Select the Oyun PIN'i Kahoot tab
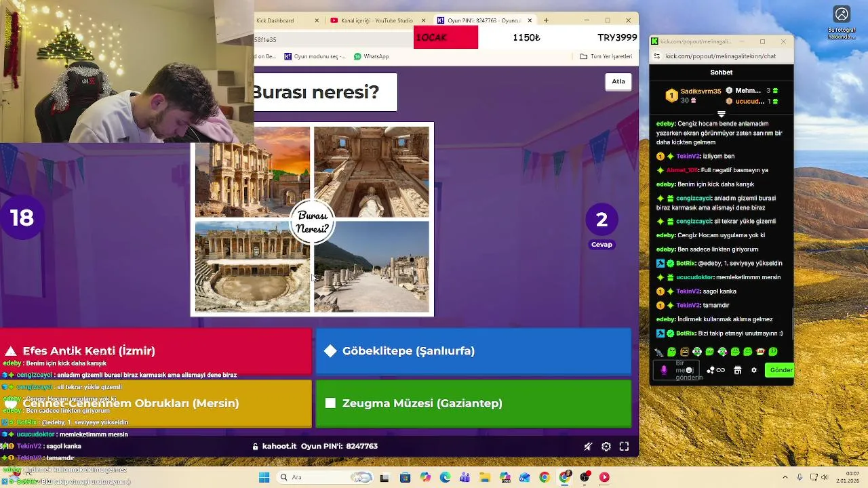This screenshot has height=488, width=868. pos(485,20)
